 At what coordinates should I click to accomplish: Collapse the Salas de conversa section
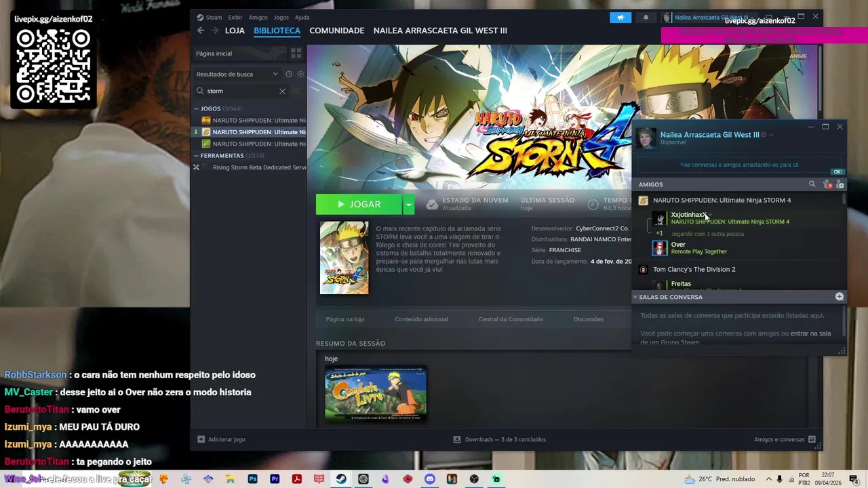tap(635, 297)
